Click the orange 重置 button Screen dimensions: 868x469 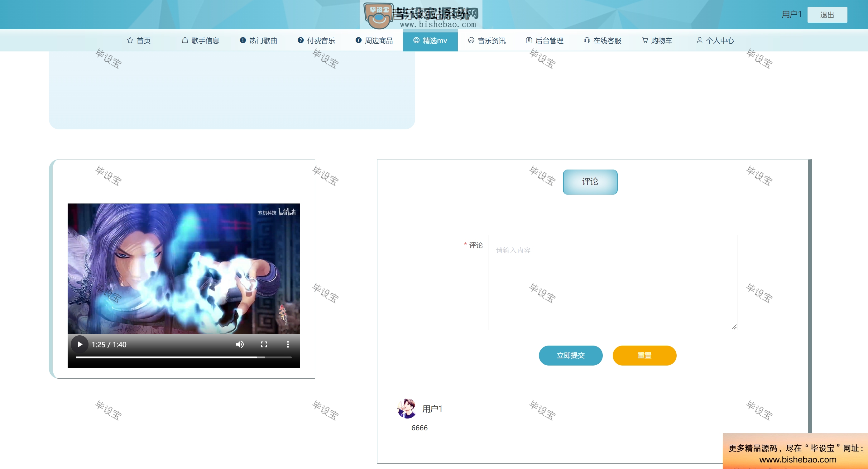tap(644, 356)
